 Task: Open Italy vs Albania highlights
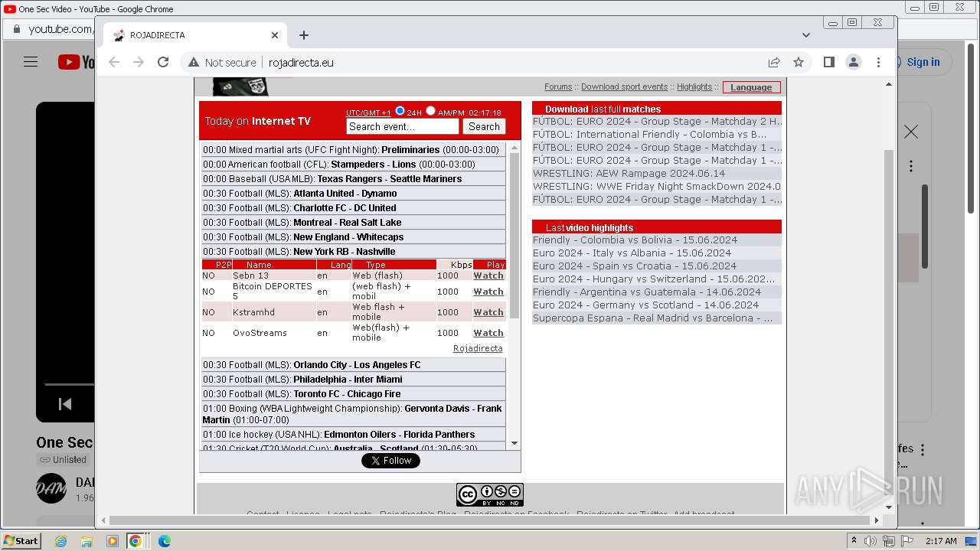(x=657, y=253)
